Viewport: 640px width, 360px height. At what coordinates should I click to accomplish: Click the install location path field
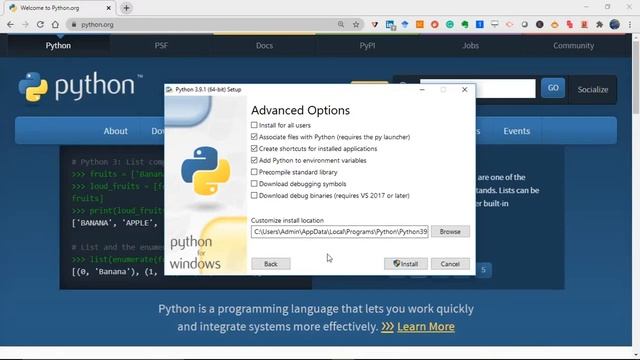point(340,231)
